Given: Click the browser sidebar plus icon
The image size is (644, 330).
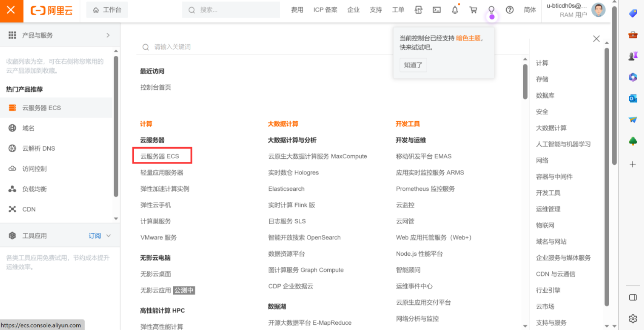Looking at the screenshot, I should click(x=633, y=164).
